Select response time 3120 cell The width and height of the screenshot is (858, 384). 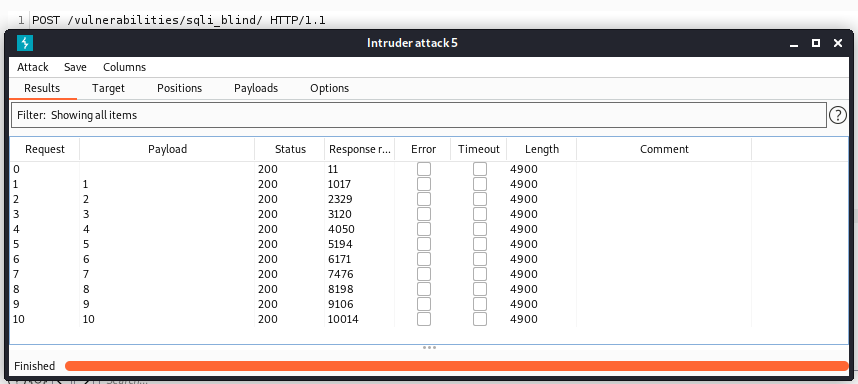pos(340,214)
